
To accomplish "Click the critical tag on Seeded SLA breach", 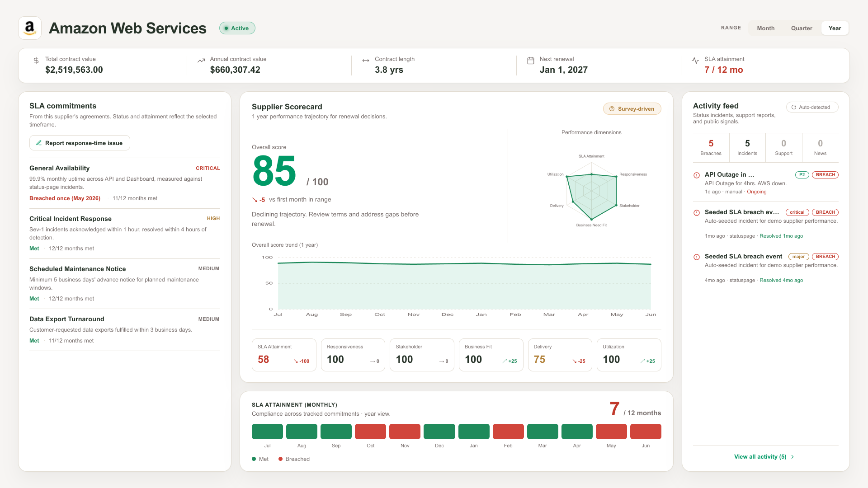I will pos(797,212).
